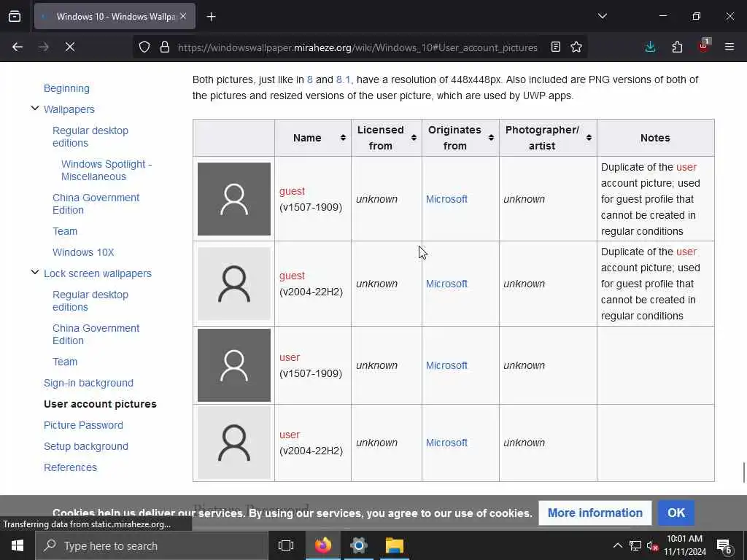Open the Windows Start menu
This screenshot has width=747, height=560.
click(18, 545)
